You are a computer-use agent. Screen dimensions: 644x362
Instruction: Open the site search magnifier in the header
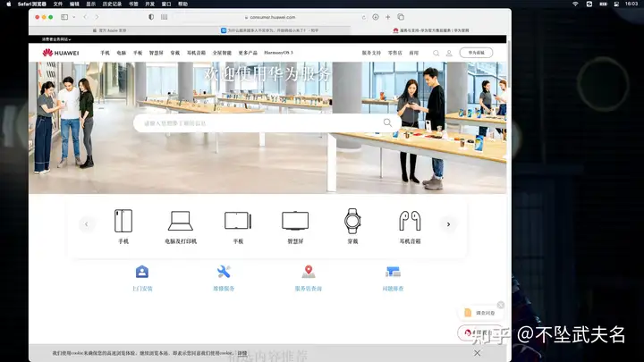coord(436,53)
